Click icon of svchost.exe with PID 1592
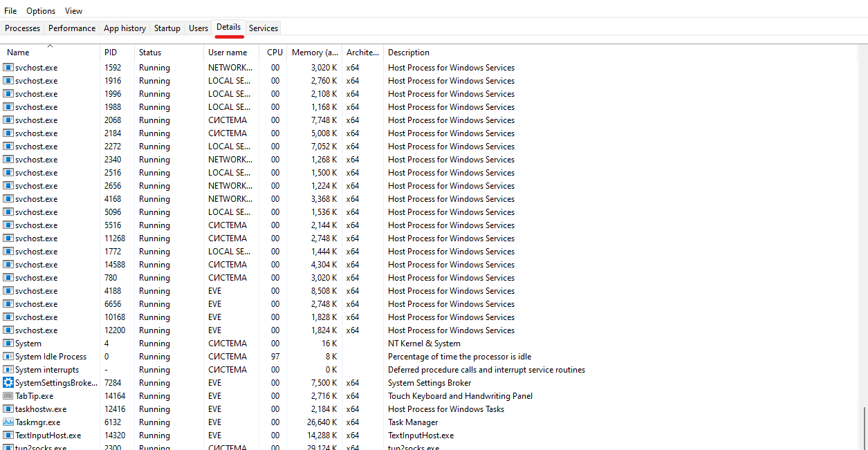 (x=8, y=68)
